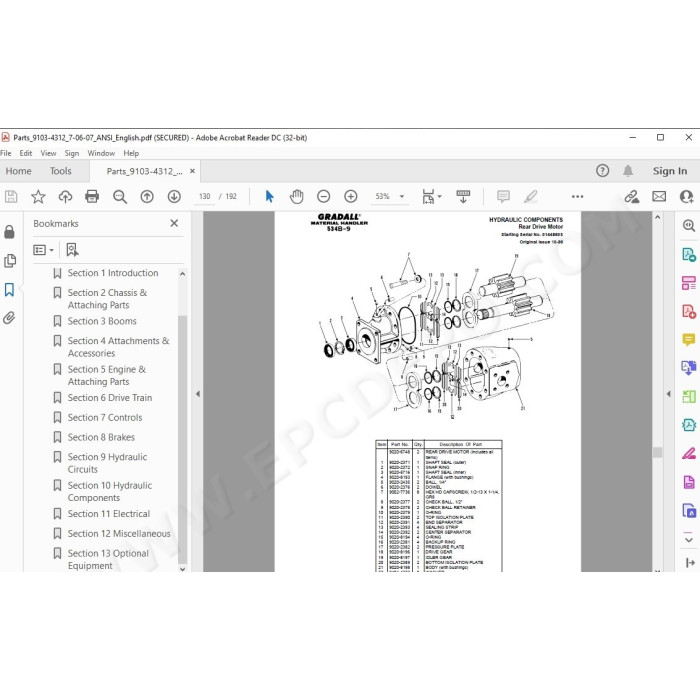Open the File menu
Image resolution: width=700 pixels, height=700 pixels.
[6, 153]
